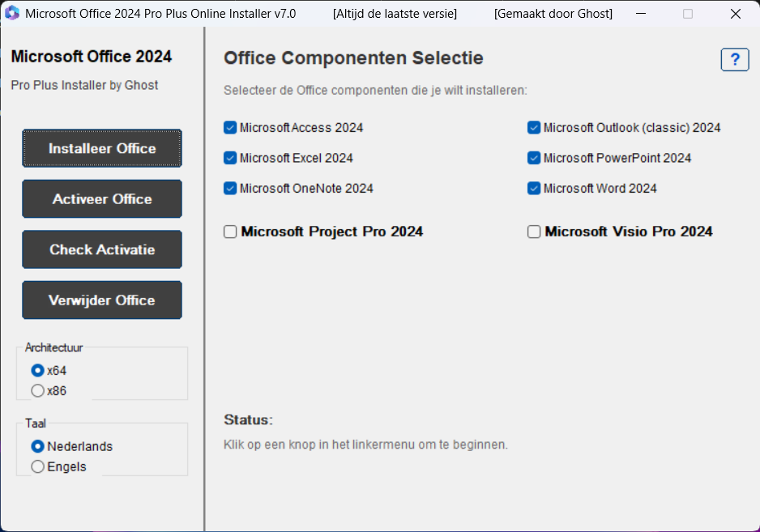Screen dimensions: 760x532
Task: Open help via the question mark button
Action: point(735,60)
